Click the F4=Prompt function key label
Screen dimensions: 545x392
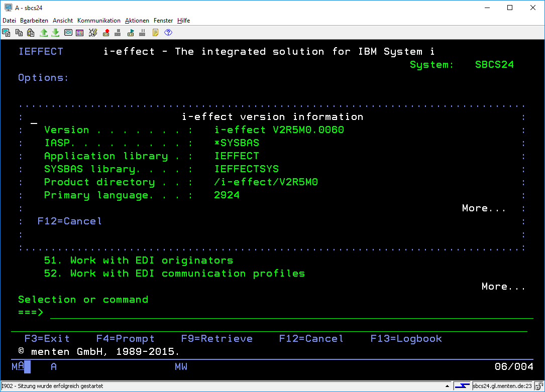[x=126, y=338]
